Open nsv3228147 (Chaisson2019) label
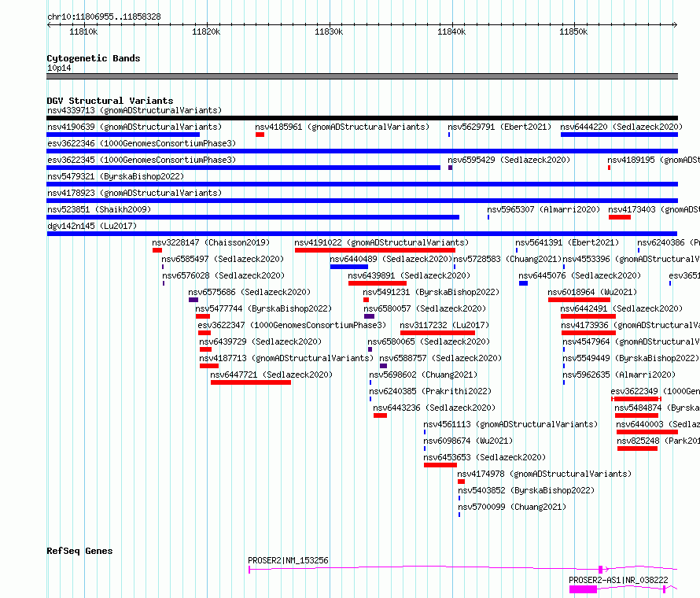This screenshot has width=700, height=598. (211, 242)
